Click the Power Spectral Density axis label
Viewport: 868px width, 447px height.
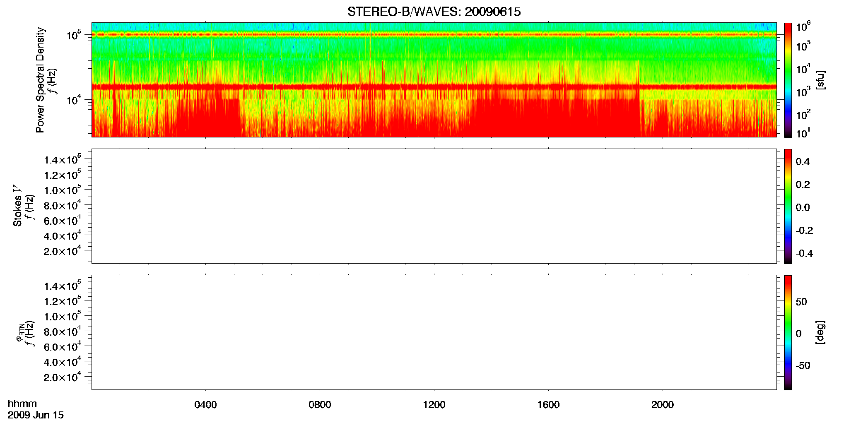[40, 80]
